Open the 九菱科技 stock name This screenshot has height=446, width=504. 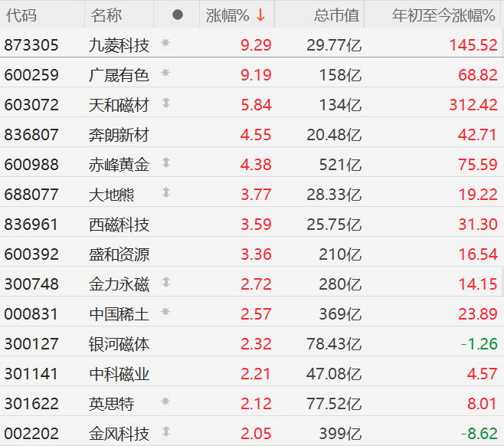119,45
